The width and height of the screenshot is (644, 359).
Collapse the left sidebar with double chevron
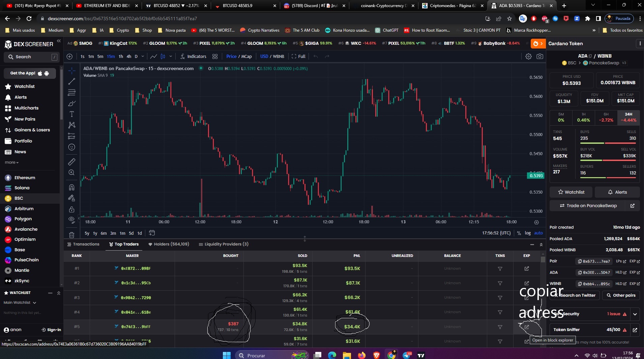coord(59,41)
